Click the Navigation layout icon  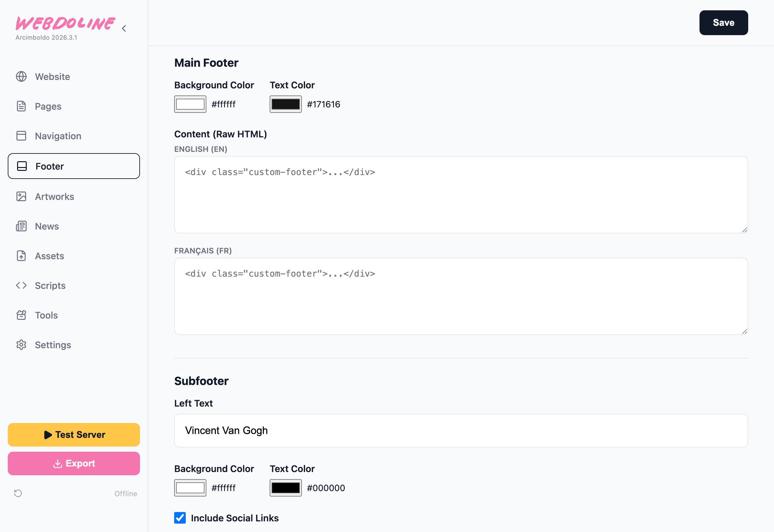21,136
